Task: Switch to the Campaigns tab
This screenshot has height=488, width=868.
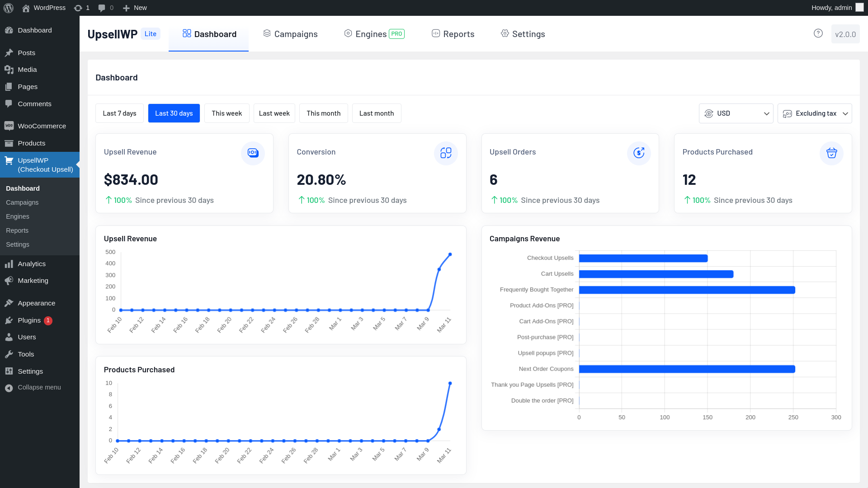Action: (290, 34)
